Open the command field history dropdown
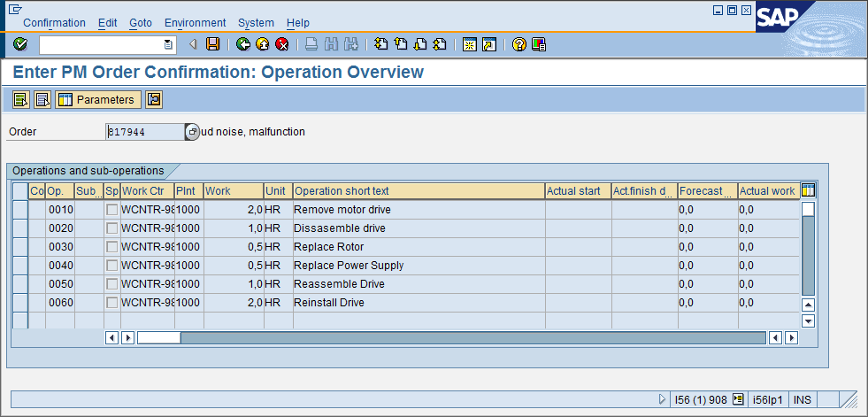Screen dimensions: 868x417 click(168, 45)
